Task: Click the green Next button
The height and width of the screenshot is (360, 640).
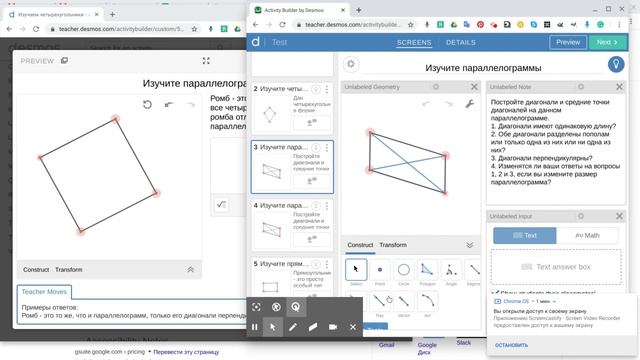Action: 607,42
